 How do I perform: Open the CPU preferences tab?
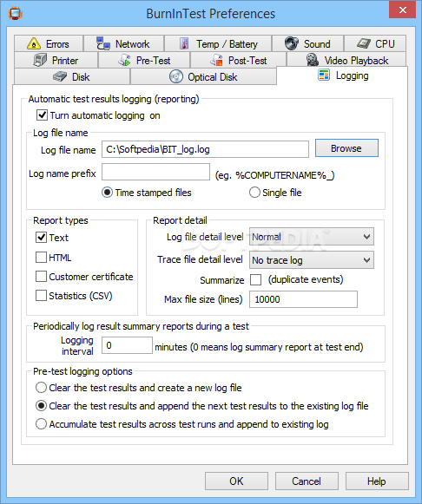pyautogui.click(x=375, y=43)
